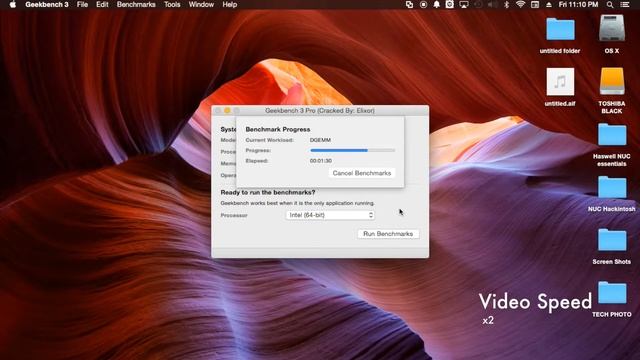
Task: Open the Benchmarks menu
Action: coord(136,4)
